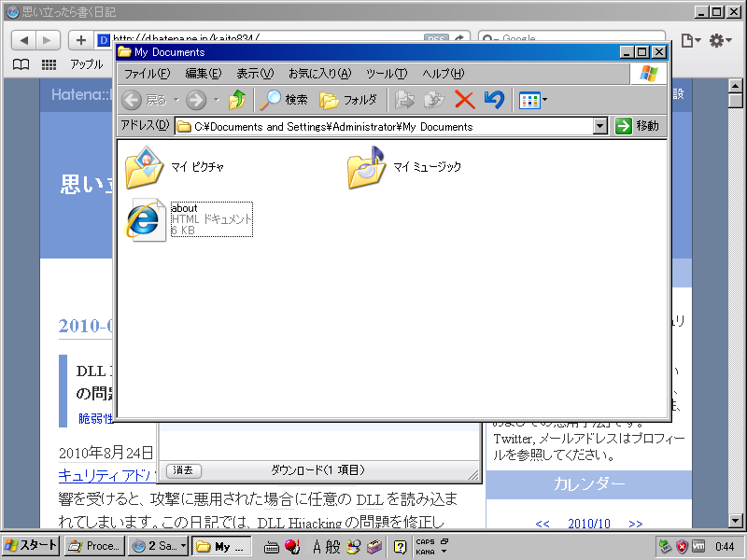This screenshot has width=747, height=560.
Task: Click browser scrollbar down arrow
Action: 736,521
